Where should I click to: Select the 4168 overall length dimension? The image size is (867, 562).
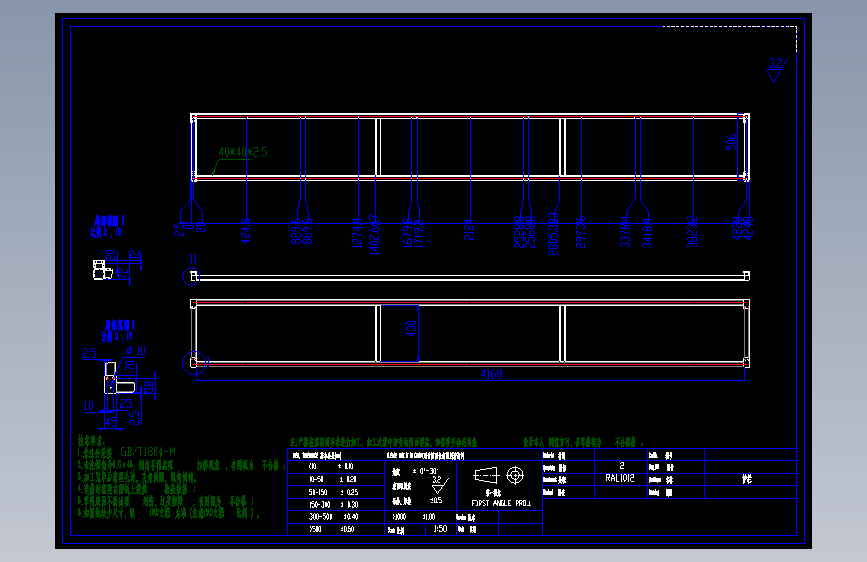coord(491,374)
